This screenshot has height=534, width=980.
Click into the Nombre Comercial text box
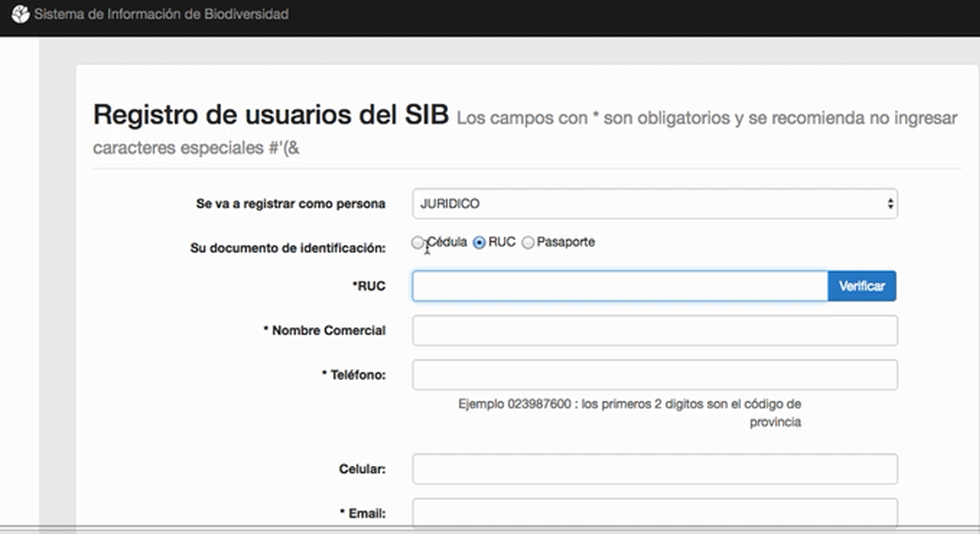(654, 330)
